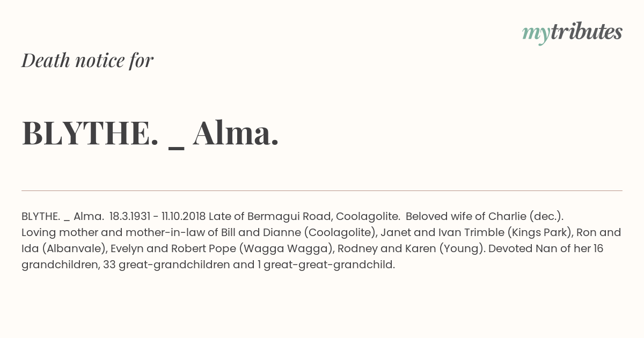Click "33 great-grandchildren" in the notice
Viewport: 644px width, 338px height.
coord(170,264)
